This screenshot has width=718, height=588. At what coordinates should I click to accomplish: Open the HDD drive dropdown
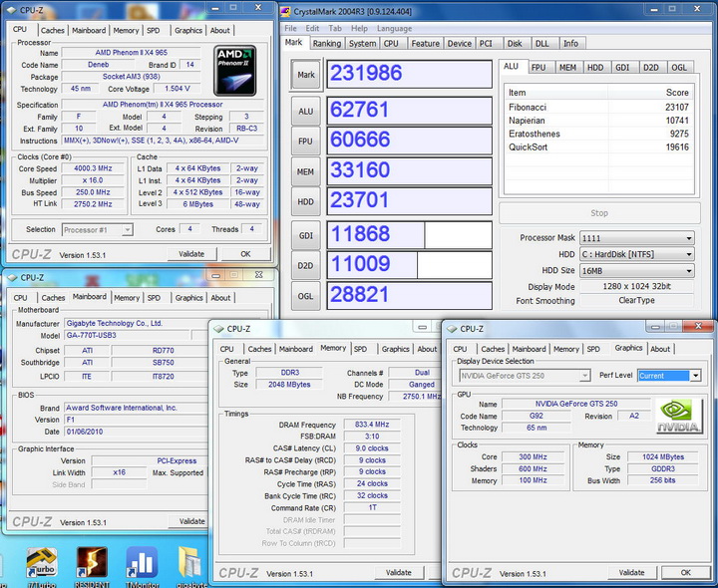[637, 254]
